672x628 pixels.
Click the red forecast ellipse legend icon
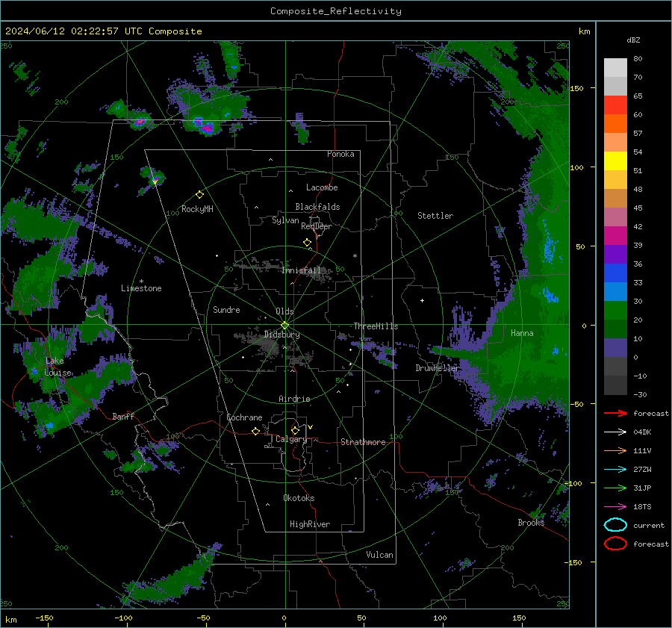click(x=615, y=544)
